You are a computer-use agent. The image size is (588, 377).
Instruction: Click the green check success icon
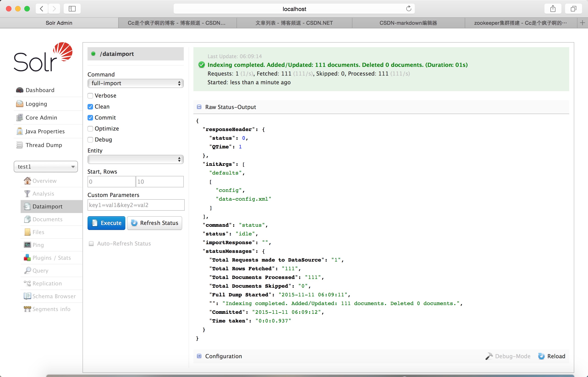tap(202, 65)
